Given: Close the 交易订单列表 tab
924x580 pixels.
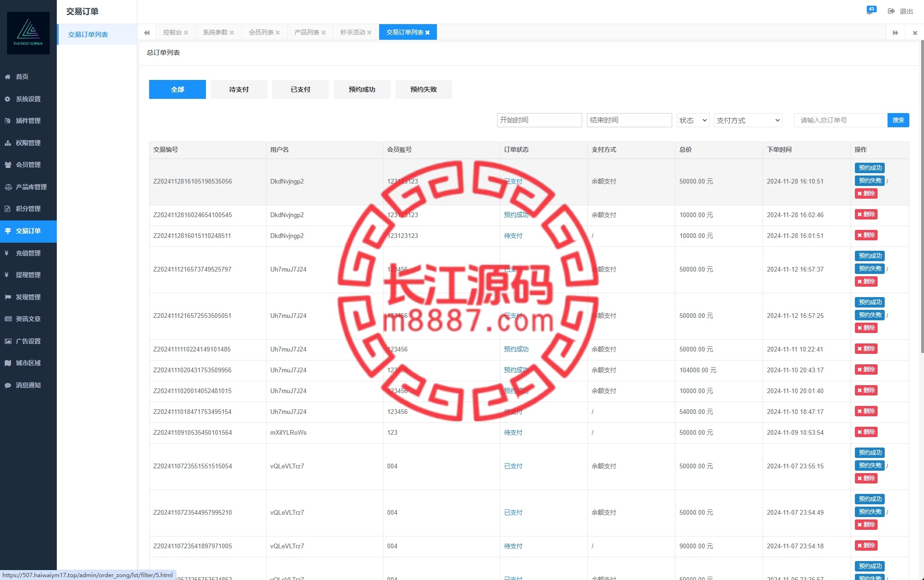Looking at the screenshot, I should [x=427, y=33].
